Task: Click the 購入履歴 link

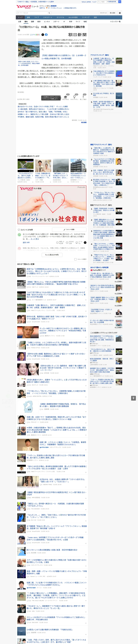Action: pos(112,13)
